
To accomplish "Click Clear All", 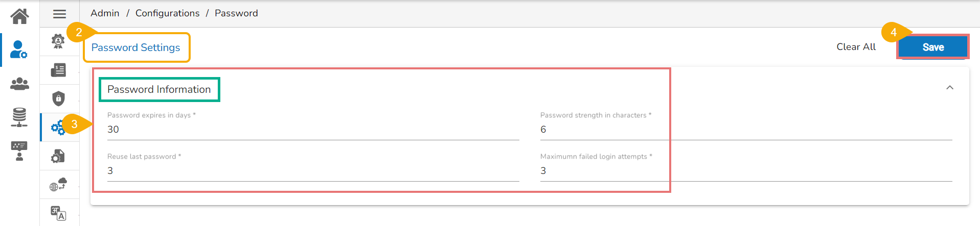I will (856, 47).
